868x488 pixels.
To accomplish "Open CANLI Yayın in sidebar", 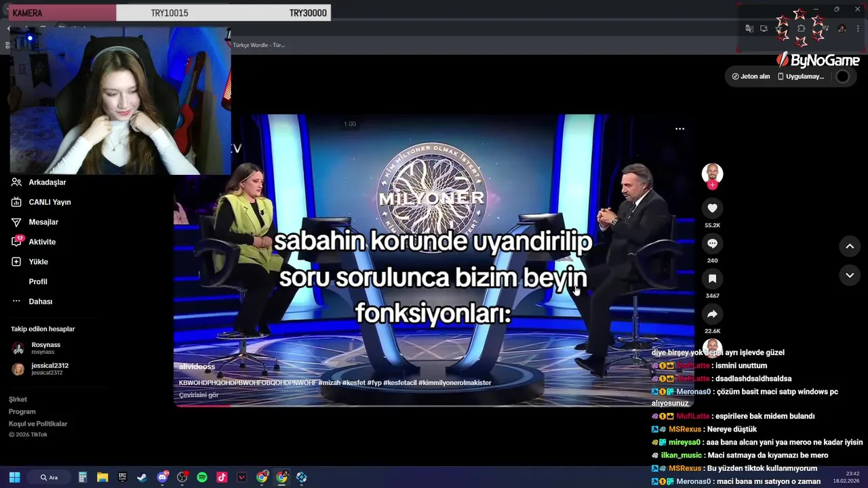I will pyautogui.click(x=50, y=202).
